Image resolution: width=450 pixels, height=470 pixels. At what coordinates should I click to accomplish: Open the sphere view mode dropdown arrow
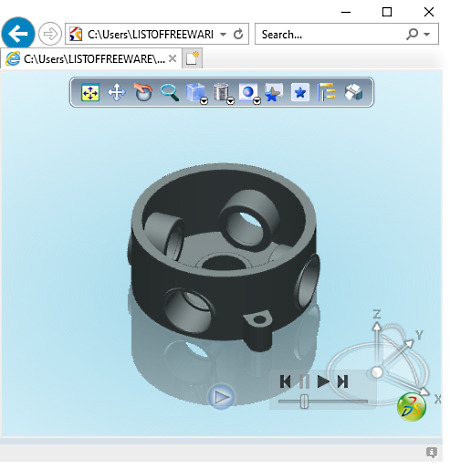(257, 101)
